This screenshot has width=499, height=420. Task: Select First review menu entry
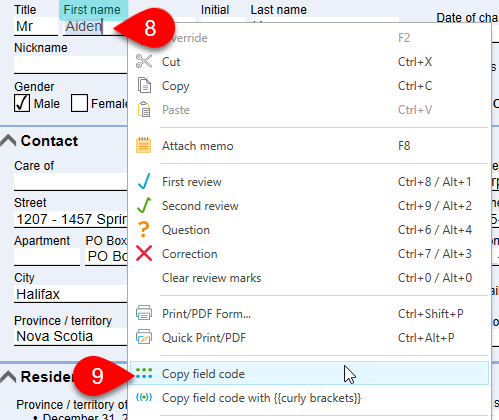click(309, 182)
